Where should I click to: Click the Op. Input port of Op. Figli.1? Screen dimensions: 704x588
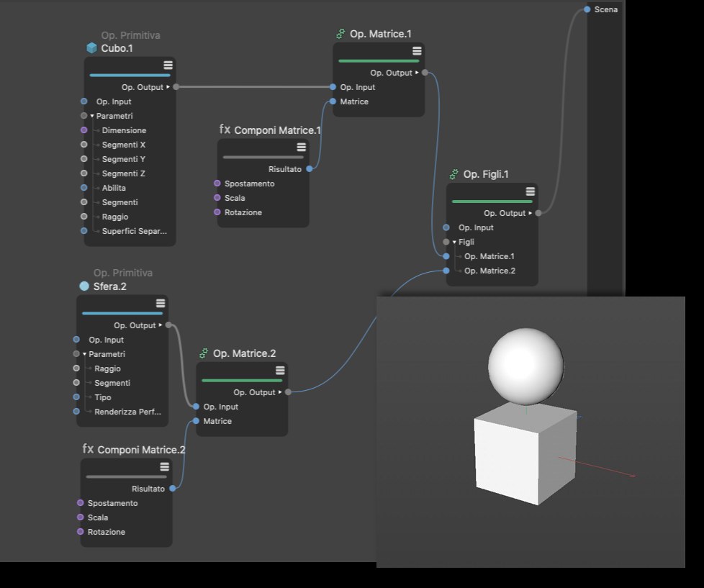(x=446, y=227)
